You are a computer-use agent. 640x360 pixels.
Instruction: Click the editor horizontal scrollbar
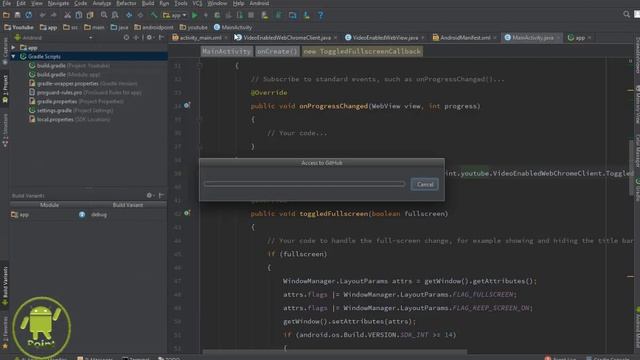[x=335, y=351]
